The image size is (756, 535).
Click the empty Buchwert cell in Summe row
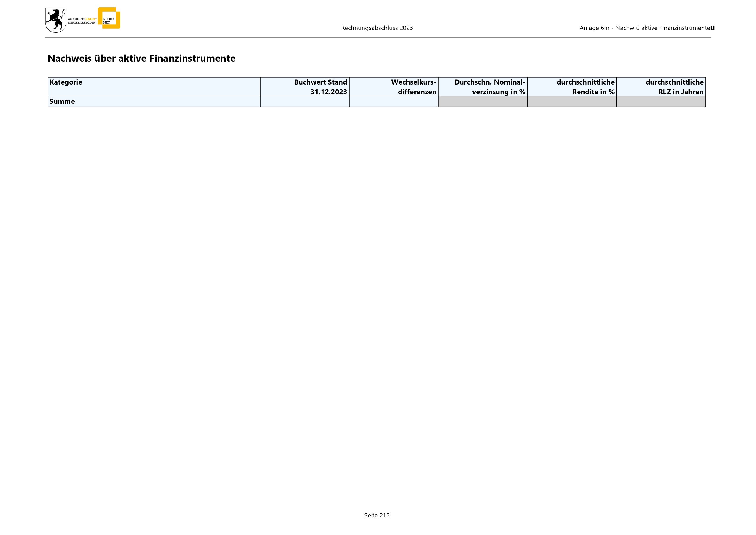[305, 102]
